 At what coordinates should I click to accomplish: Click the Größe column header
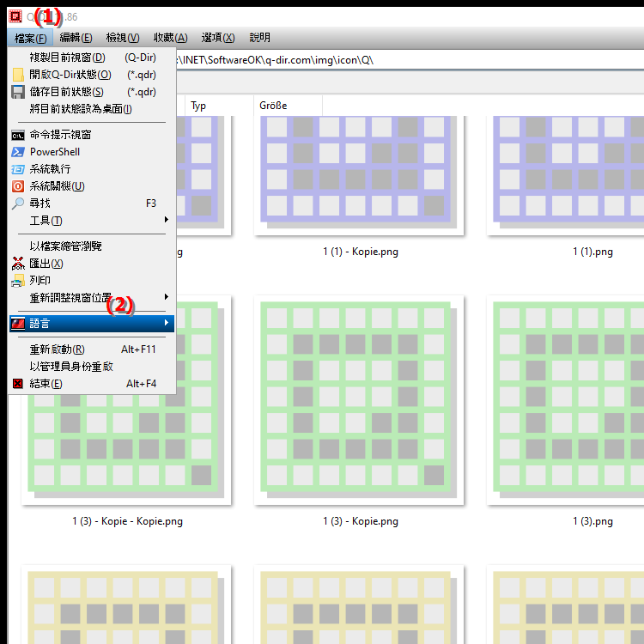288,106
